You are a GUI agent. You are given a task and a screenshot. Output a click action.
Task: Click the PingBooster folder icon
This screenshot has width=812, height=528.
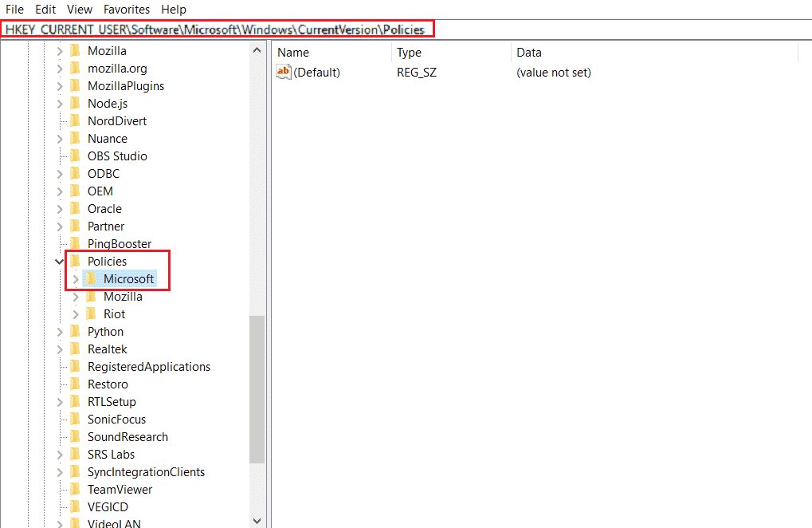point(76,244)
